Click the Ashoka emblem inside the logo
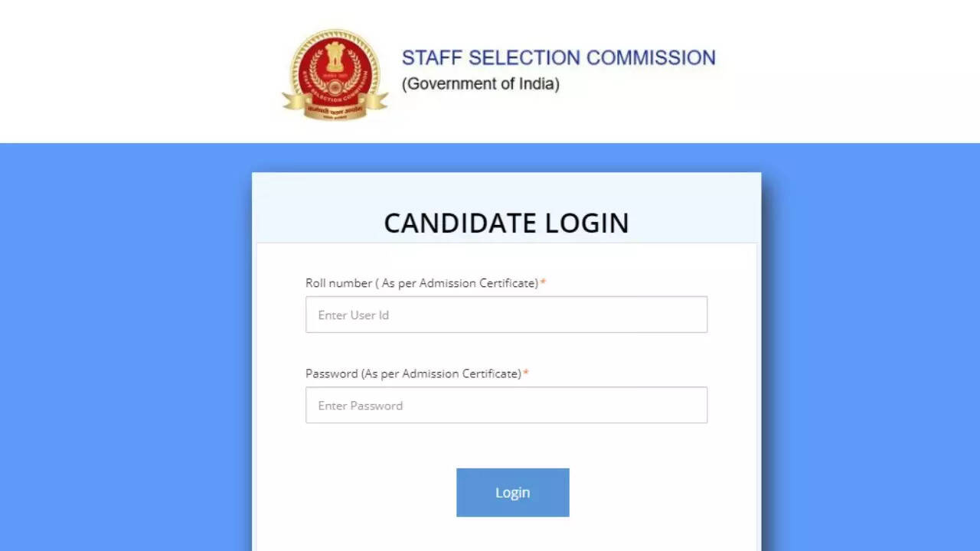This screenshot has height=551, width=980. point(335,58)
